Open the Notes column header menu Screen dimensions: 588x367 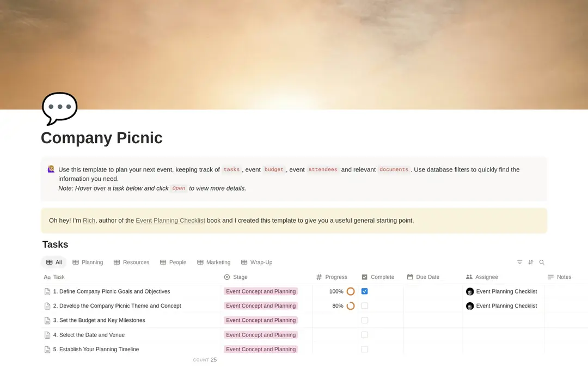click(560, 277)
